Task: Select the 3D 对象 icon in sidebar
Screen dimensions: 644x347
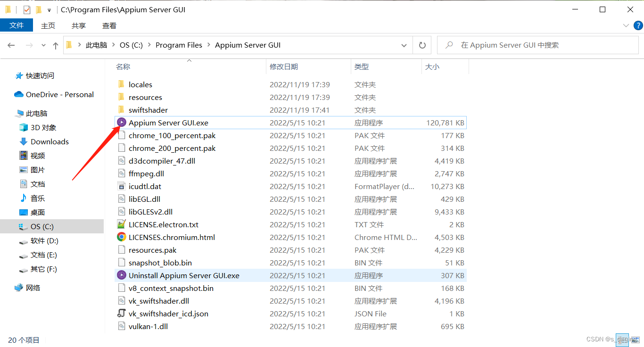Action: pyautogui.click(x=24, y=127)
